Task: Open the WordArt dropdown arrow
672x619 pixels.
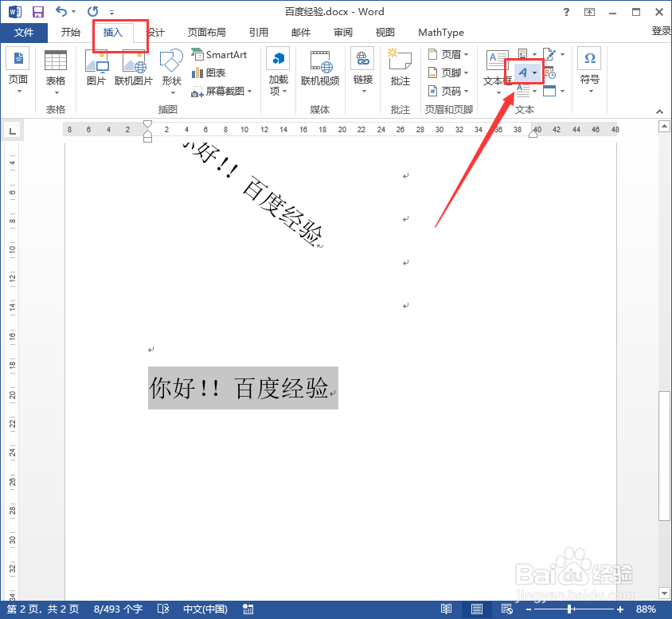Action: pyautogui.click(x=534, y=72)
